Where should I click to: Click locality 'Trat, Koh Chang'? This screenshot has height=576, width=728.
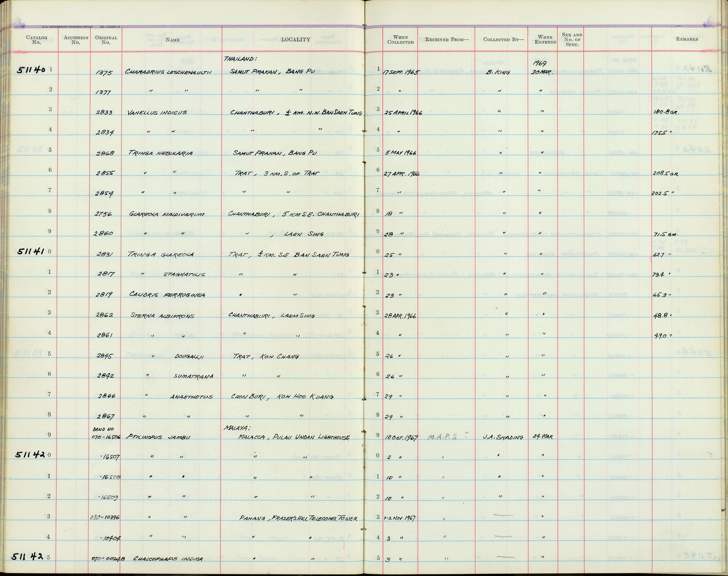click(x=266, y=356)
